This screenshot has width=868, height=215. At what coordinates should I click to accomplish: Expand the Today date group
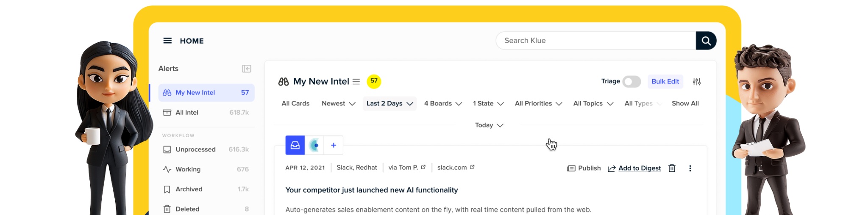pyautogui.click(x=489, y=125)
